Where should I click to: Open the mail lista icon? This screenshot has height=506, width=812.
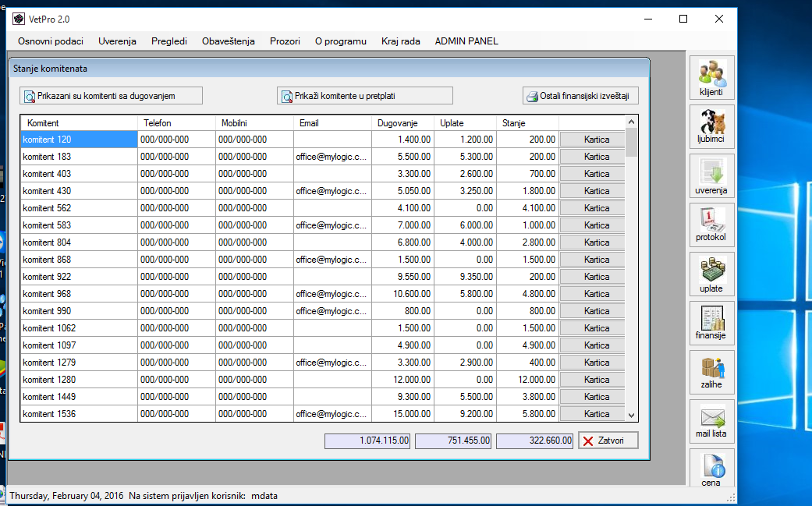coord(711,422)
